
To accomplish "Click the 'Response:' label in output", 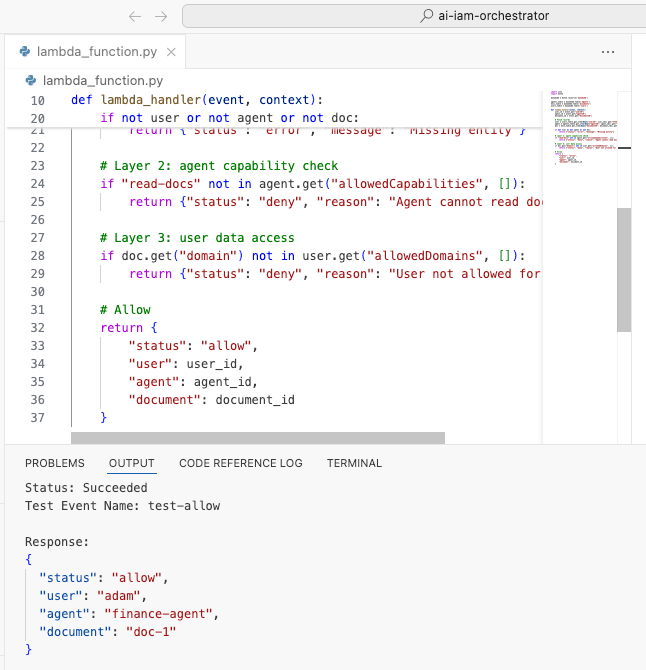I will click(x=57, y=542).
